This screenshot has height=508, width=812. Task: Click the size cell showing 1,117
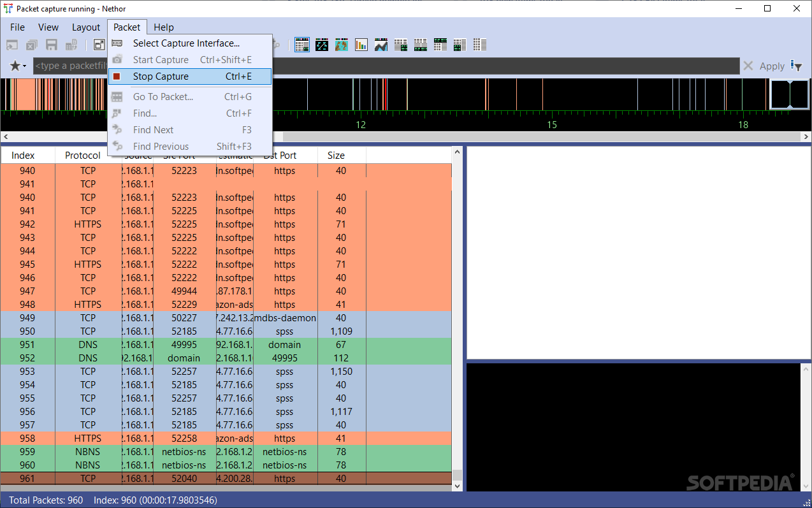[342, 412]
